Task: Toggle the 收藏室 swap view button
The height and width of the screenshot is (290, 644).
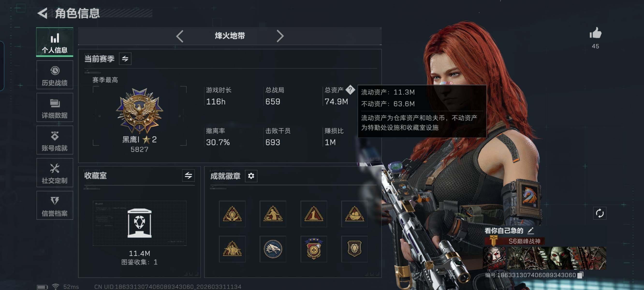Action: tap(188, 175)
